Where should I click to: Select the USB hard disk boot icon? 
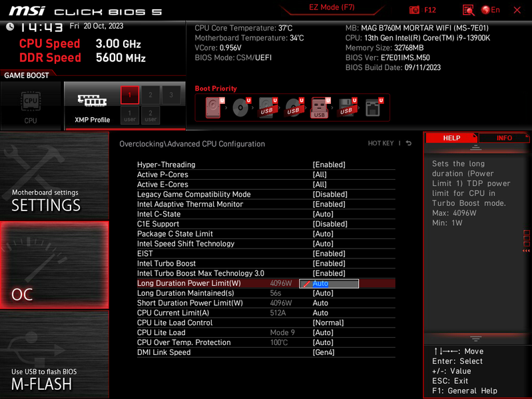click(x=268, y=107)
